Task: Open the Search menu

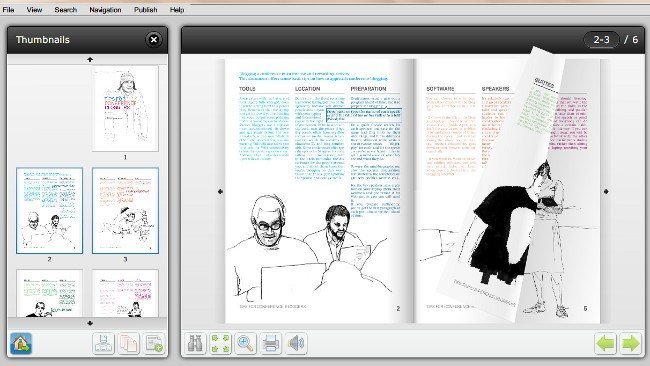Action: [65, 9]
